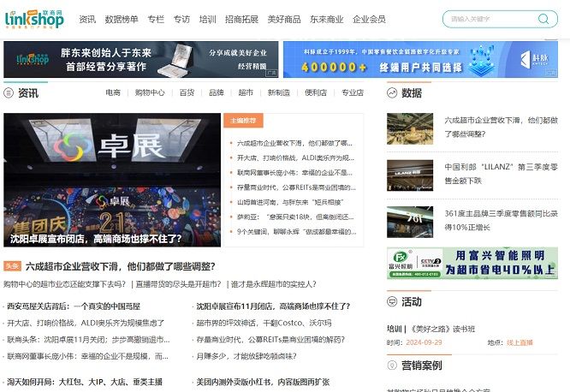Open recommended article 开大店、打响价格战，ALDI奥乐齐

pos(295,157)
